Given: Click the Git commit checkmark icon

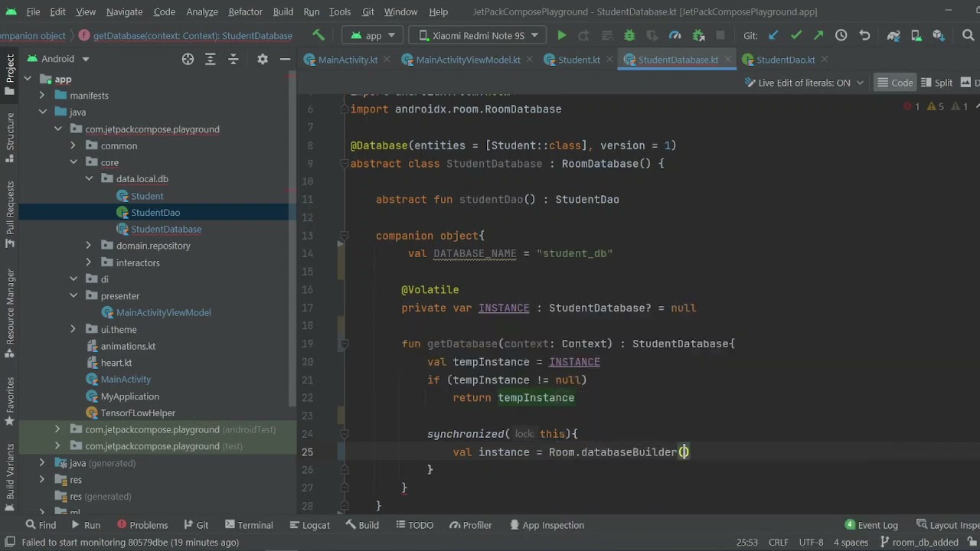Looking at the screenshot, I should click(796, 36).
